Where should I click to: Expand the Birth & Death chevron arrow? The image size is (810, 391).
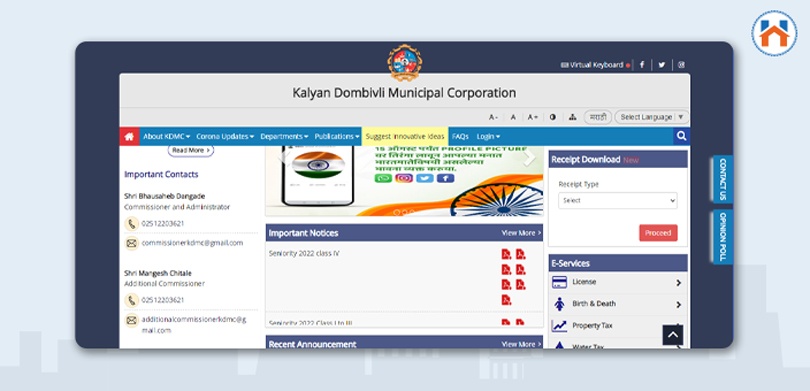[x=678, y=305]
